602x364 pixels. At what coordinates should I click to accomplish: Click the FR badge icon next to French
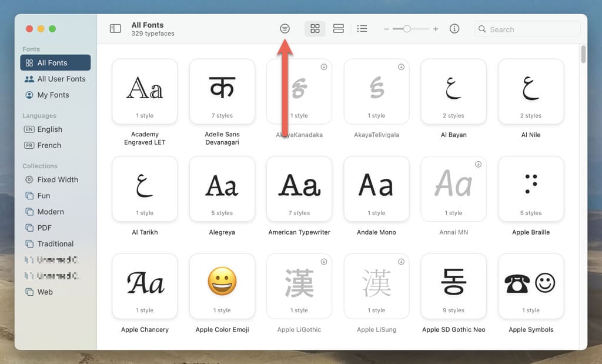[x=29, y=145]
